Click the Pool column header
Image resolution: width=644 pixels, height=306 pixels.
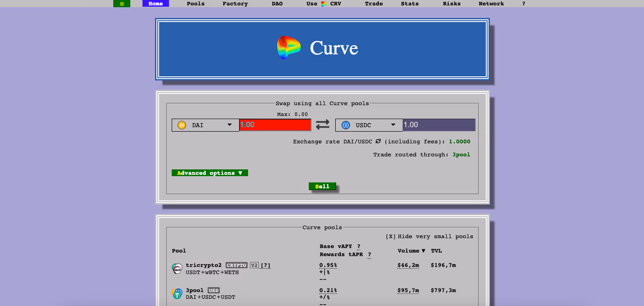179,251
